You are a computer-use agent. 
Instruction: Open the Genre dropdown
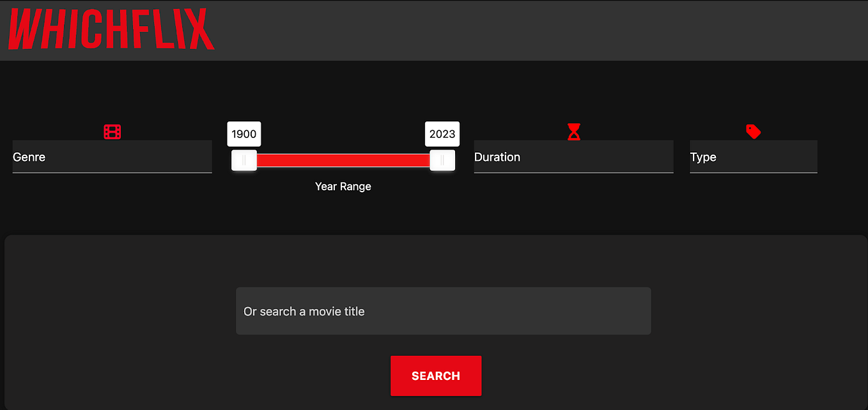click(x=112, y=157)
